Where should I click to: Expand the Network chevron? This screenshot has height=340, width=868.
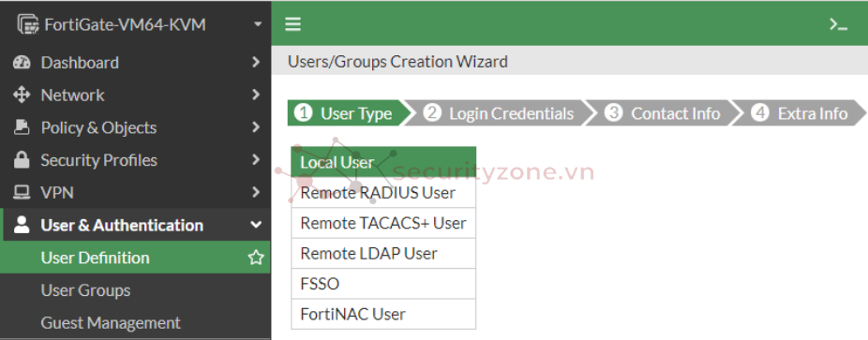click(256, 96)
